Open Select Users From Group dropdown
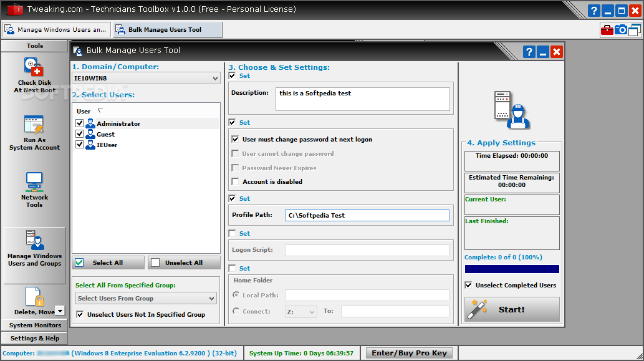 [211, 298]
